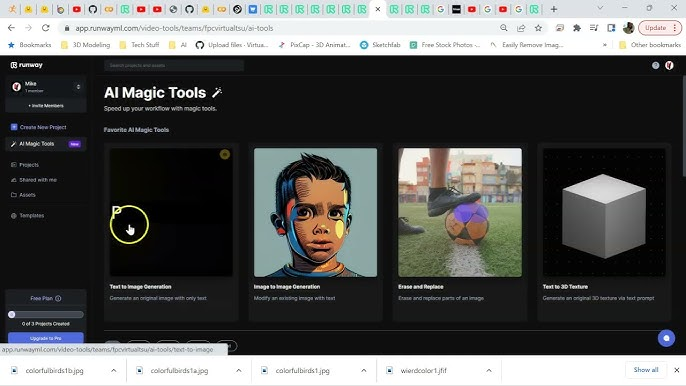Open the AI bookmarks folder
686x386 pixels.
click(178, 45)
